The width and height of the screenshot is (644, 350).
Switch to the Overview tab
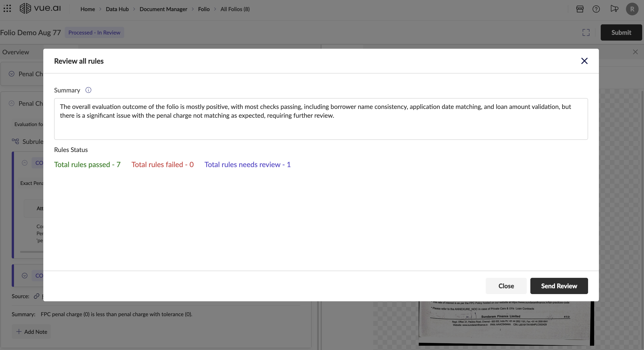pos(16,52)
